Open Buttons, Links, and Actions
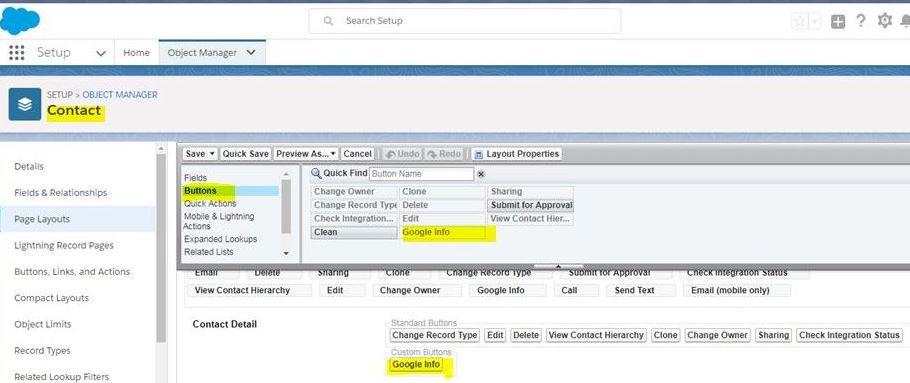Image resolution: width=910 pixels, height=383 pixels. tap(72, 272)
